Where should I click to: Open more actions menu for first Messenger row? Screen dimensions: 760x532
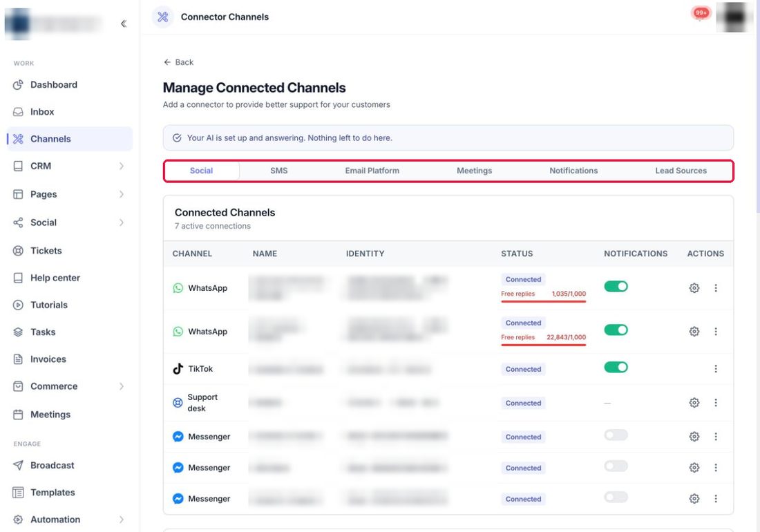(715, 437)
